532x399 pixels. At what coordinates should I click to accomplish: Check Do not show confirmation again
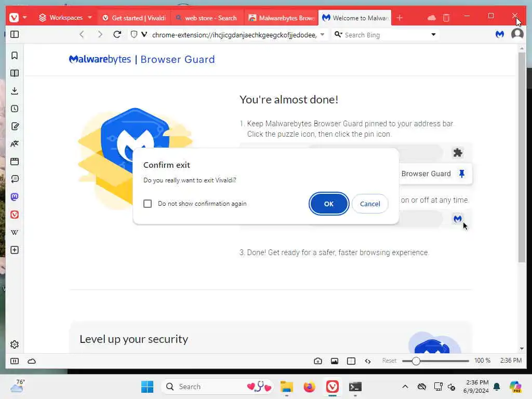pyautogui.click(x=148, y=204)
